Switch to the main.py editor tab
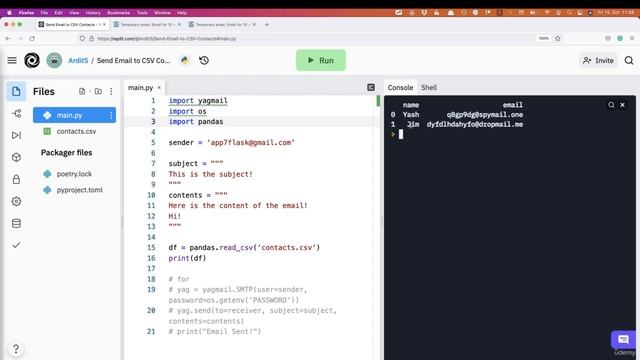The height and width of the screenshot is (360, 640). tap(140, 87)
